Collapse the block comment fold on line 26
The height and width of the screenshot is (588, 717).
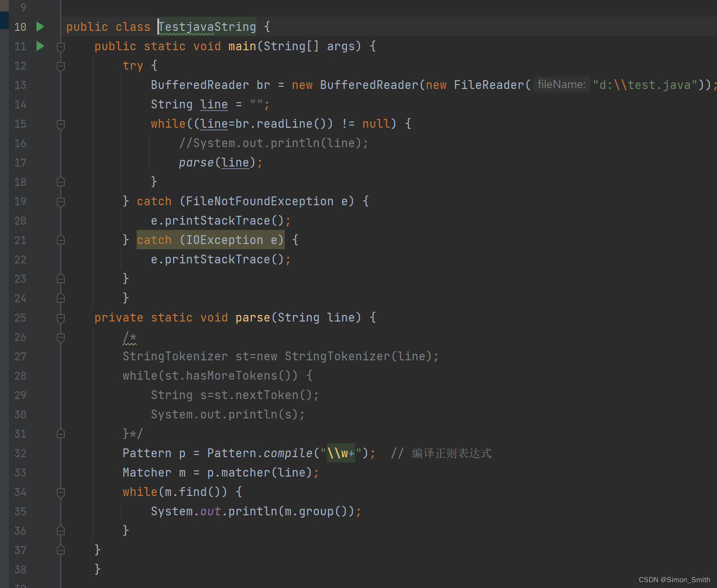tap(61, 337)
